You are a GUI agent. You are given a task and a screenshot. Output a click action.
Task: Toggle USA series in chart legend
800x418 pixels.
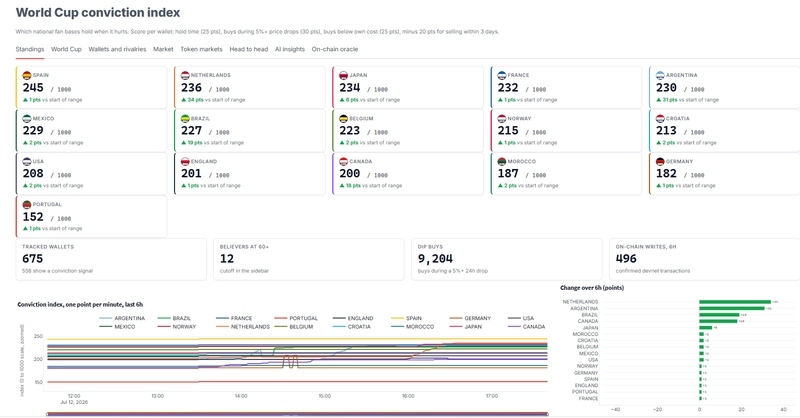[x=521, y=318]
